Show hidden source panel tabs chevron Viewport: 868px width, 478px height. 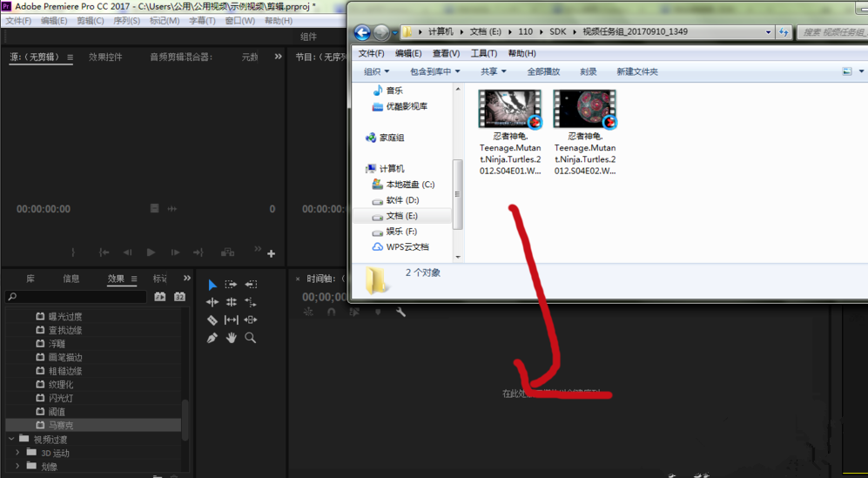coord(278,57)
